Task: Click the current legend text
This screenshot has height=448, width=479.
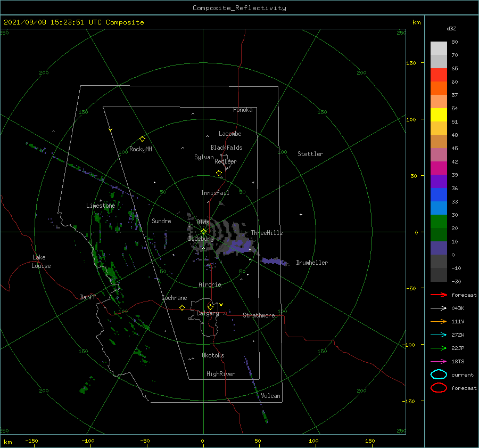Action: (463, 374)
